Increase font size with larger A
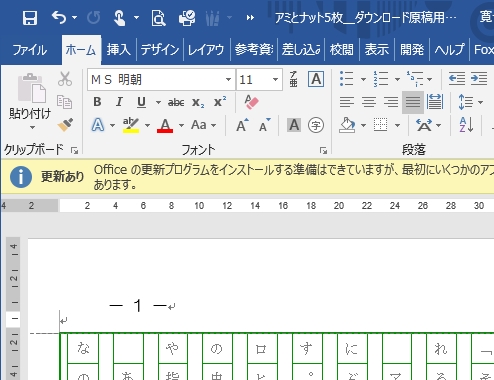Viewport: 494px width, 380px height. (242, 125)
